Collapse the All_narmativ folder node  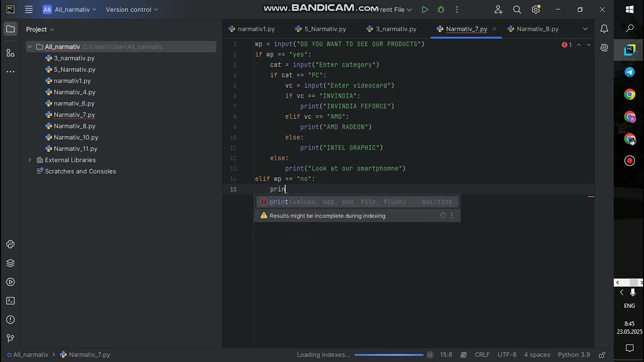coord(30,47)
